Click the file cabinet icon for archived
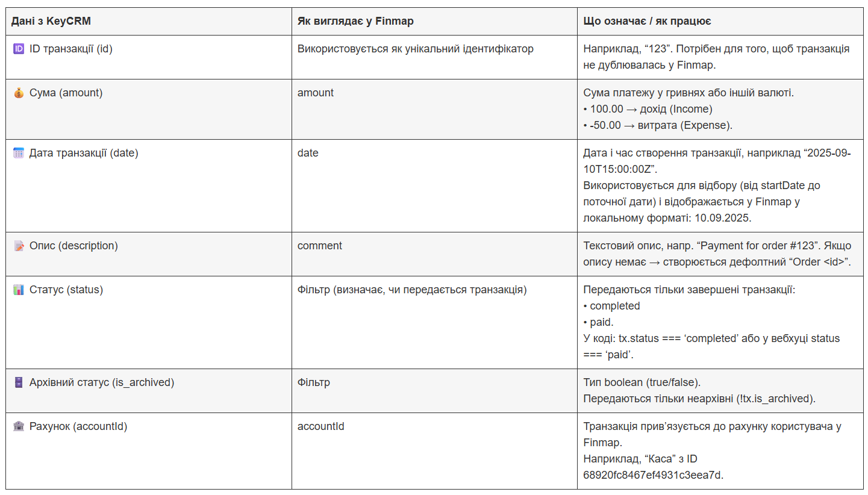 click(19, 382)
